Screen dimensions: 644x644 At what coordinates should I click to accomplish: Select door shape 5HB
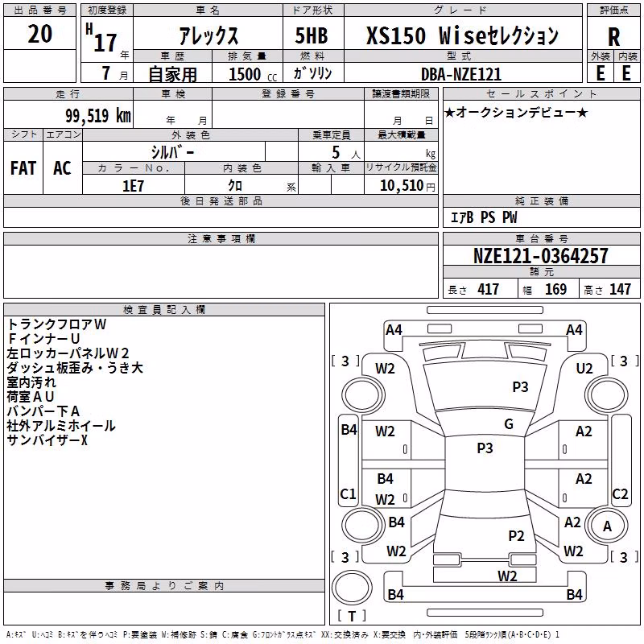click(312, 35)
